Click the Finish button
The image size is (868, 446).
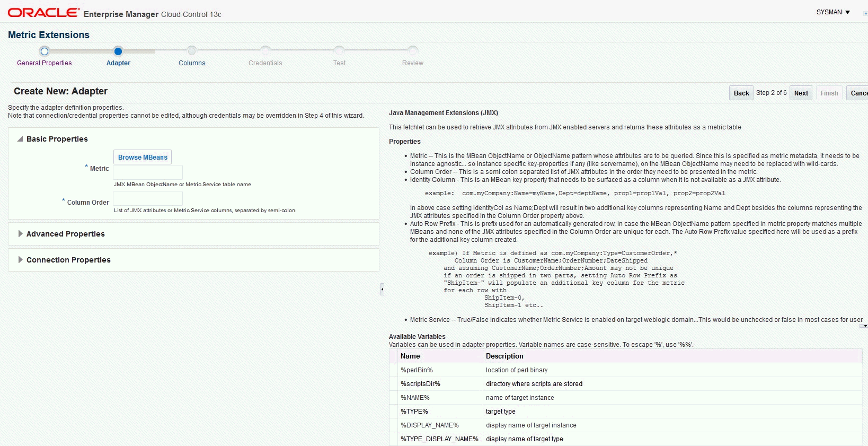[x=829, y=93]
